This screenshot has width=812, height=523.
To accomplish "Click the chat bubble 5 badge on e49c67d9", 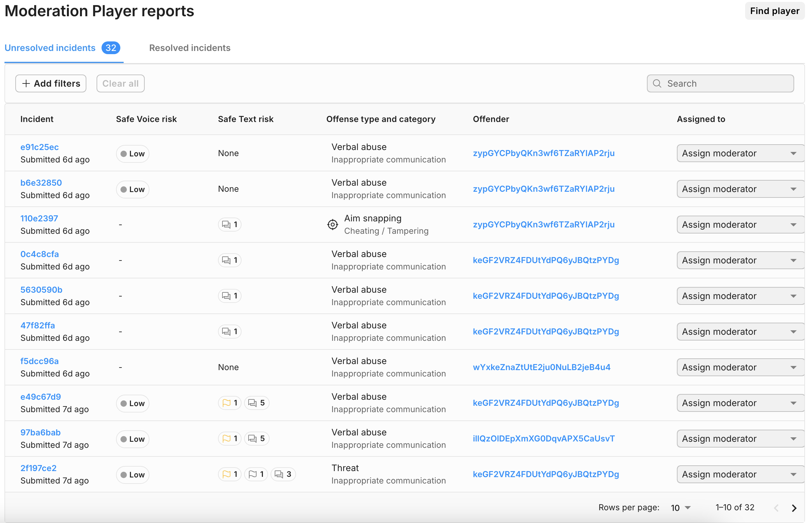I will (x=257, y=403).
